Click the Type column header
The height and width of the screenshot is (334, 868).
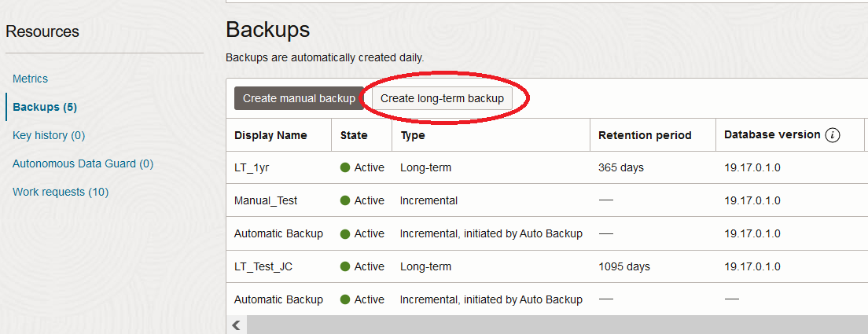pos(413,135)
